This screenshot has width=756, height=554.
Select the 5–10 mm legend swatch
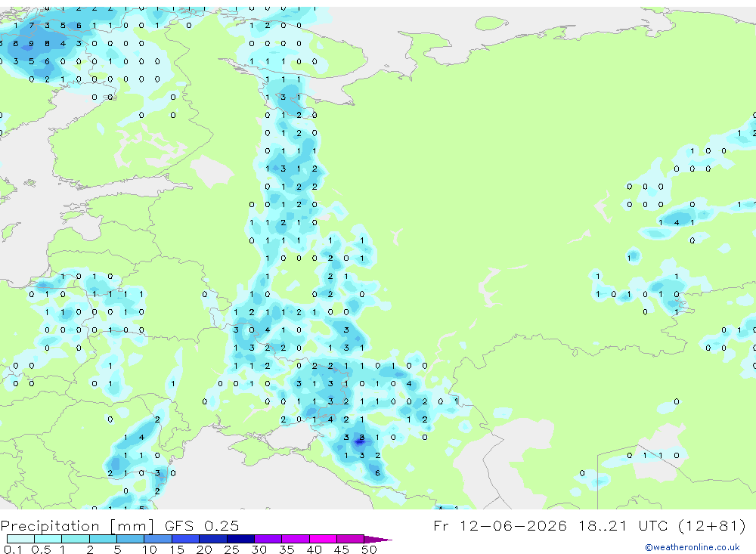click(x=131, y=539)
